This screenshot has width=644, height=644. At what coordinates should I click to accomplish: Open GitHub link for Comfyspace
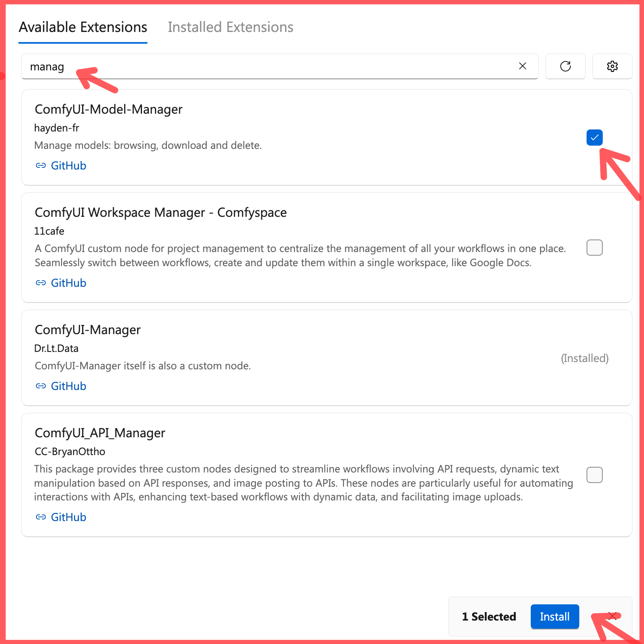pos(68,283)
